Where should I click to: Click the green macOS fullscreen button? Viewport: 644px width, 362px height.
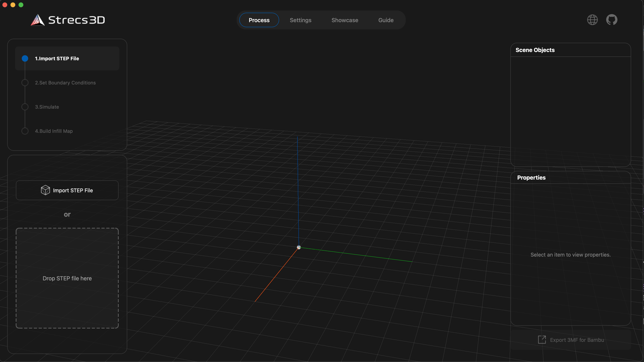(x=21, y=5)
